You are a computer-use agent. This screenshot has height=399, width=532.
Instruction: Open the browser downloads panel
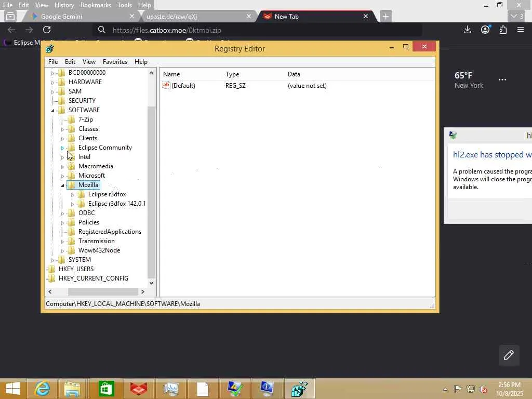pos(467,30)
